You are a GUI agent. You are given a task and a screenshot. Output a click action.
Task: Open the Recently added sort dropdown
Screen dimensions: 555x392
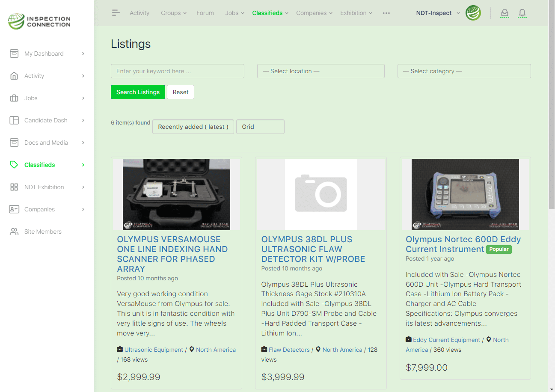coord(193,127)
